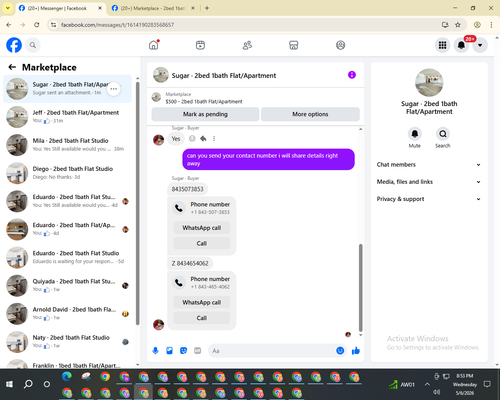Open the emoji picker in message box

pos(340,351)
